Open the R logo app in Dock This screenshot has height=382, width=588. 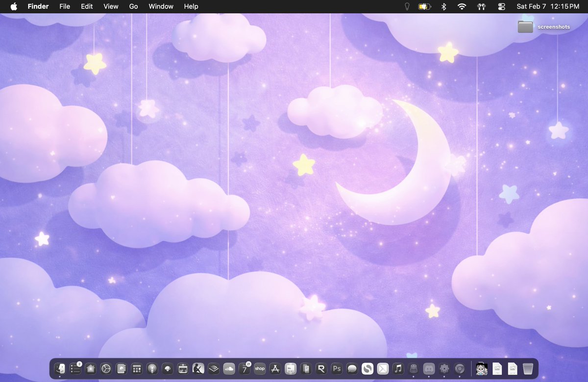click(x=321, y=368)
